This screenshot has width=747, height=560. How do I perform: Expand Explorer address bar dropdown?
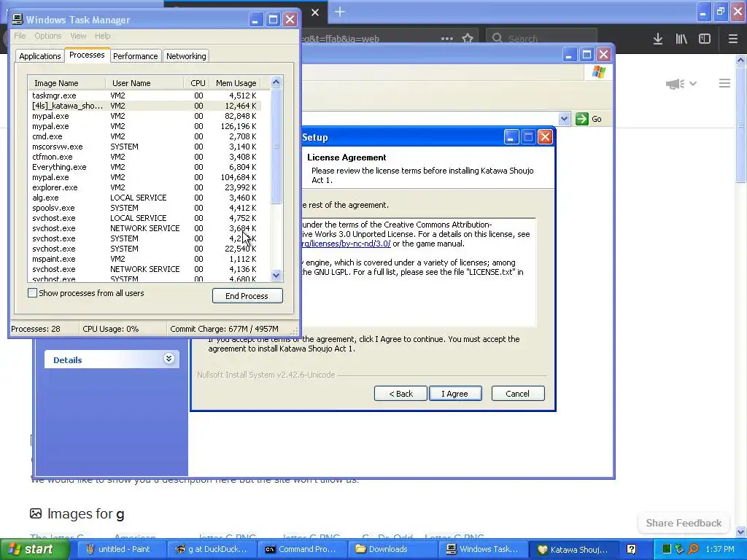click(x=564, y=119)
